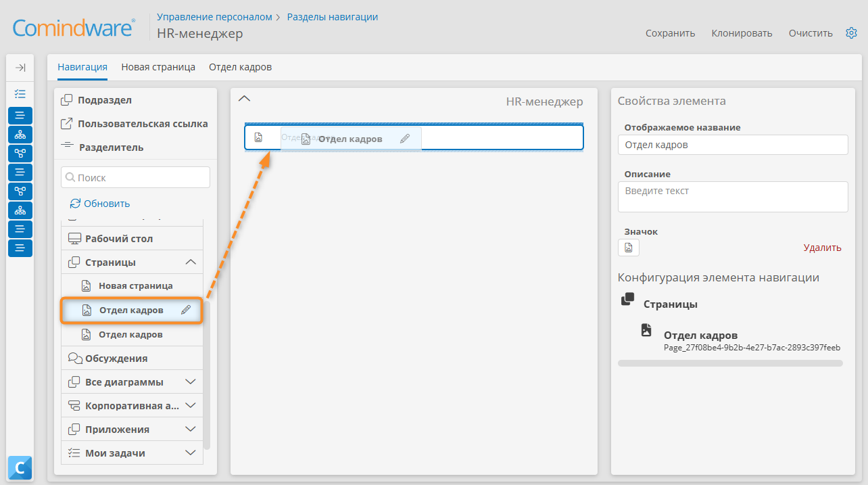Select Обсуждения in the element tree
Screen dimensions: 868x485
click(x=132, y=359)
